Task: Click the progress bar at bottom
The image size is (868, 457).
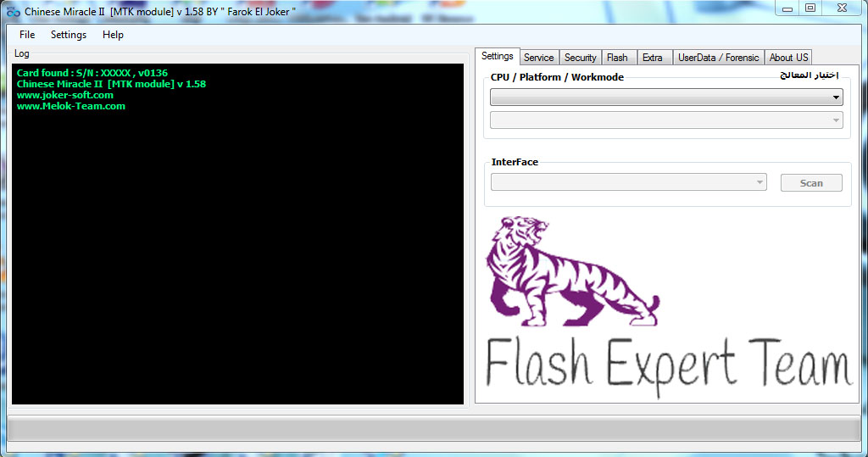Action: tap(433, 429)
